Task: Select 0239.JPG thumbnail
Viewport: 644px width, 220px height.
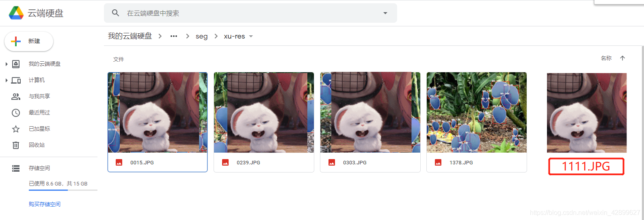Action: (x=264, y=112)
